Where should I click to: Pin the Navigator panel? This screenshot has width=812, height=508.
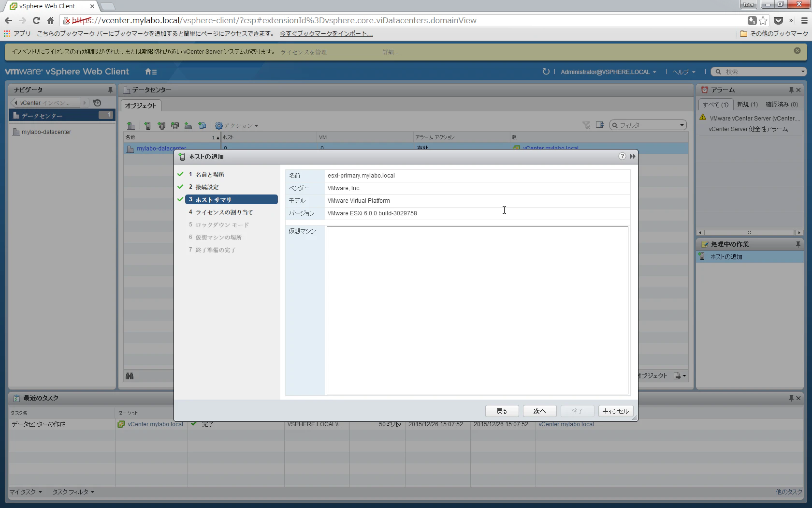coord(110,90)
